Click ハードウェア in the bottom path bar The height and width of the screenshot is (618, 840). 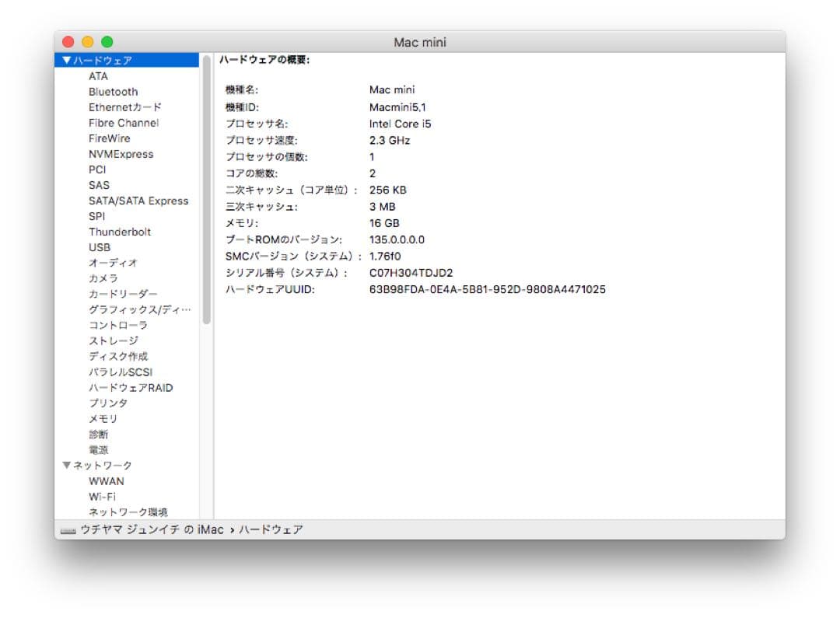pyautogui.click(x=271, y=529)
